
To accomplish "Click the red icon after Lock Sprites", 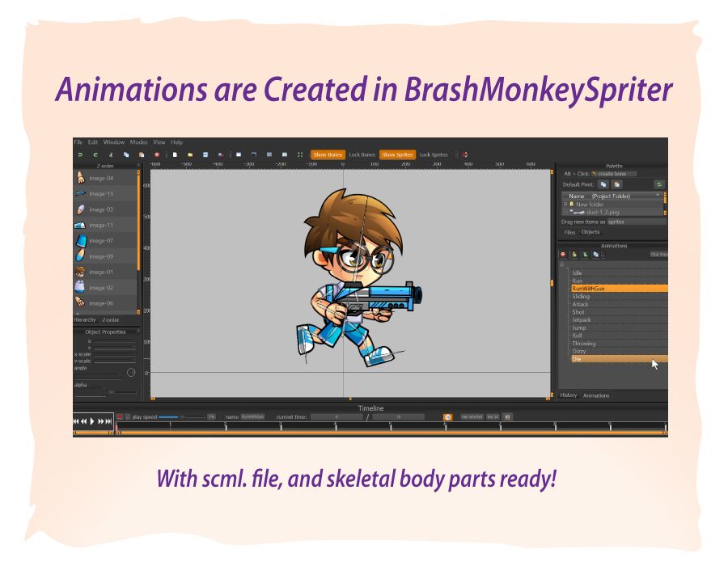I will [465, 155].
